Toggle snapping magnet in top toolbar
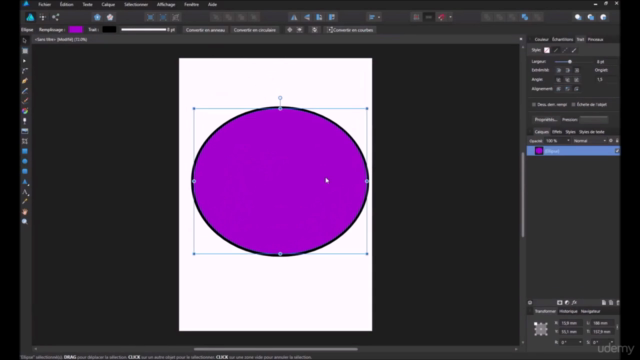Viewport: 640px width, 360px height. tap(442, 17)
